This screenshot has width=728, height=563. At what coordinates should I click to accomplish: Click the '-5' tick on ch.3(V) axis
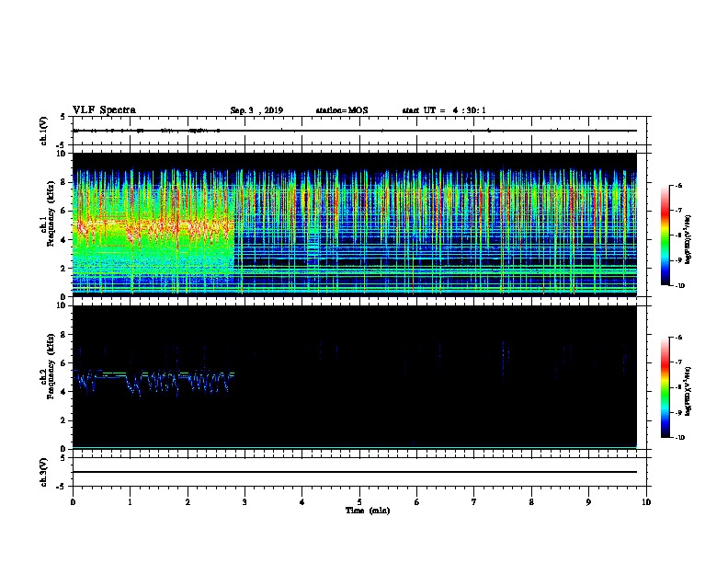pos(62,487)
